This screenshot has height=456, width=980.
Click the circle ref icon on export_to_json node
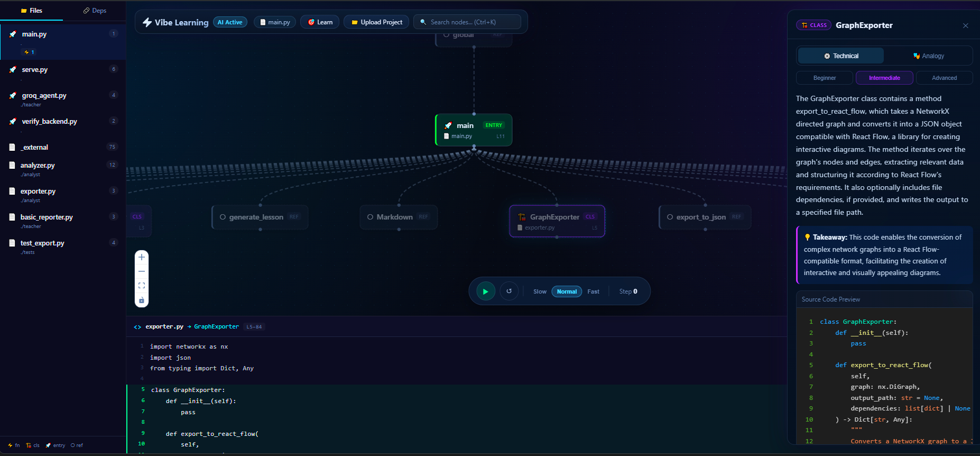pyautogui.click(x=670, y=217)
